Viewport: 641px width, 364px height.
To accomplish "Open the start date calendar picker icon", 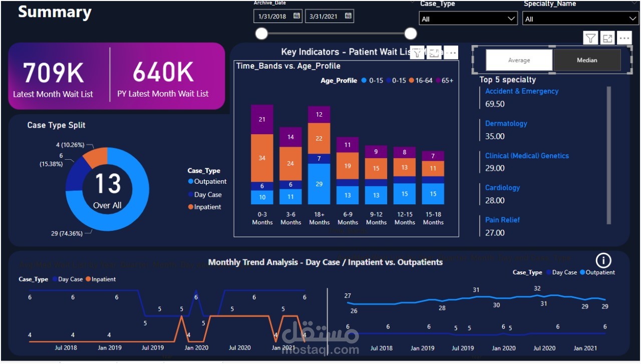I will tap(296, 16).
